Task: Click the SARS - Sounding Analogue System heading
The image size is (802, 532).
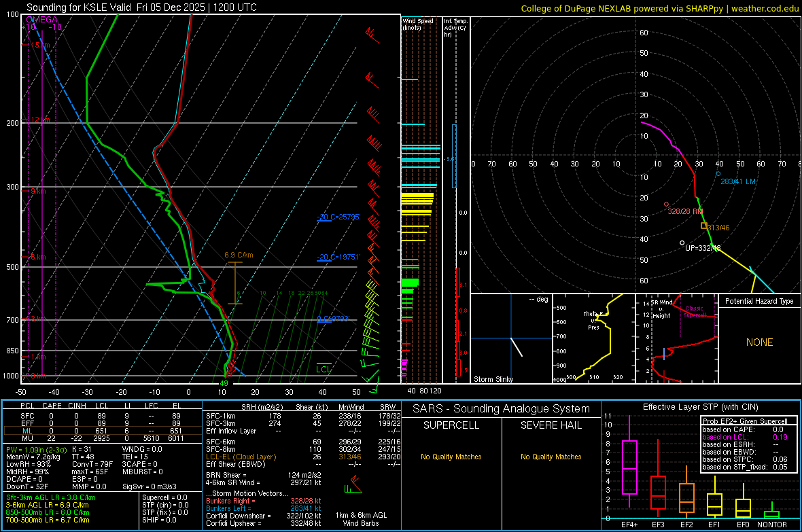Action: click(502, 409)
